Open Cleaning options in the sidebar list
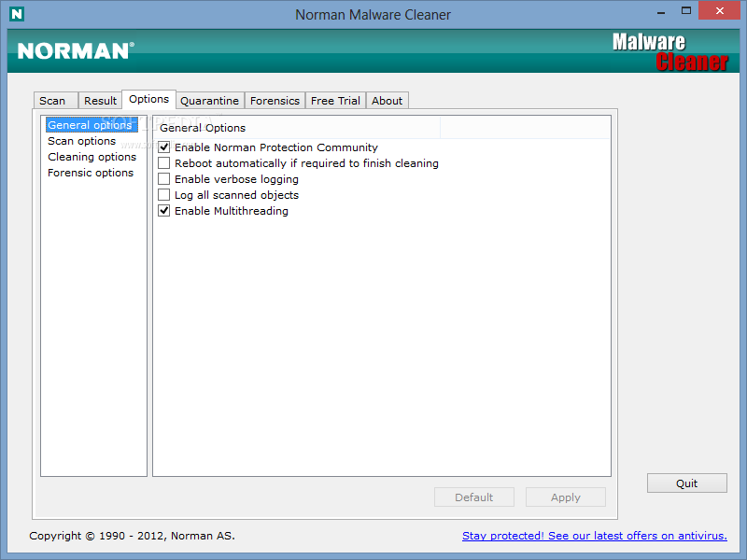This screenshot has height=560, width=747. [x=92, y=157]
